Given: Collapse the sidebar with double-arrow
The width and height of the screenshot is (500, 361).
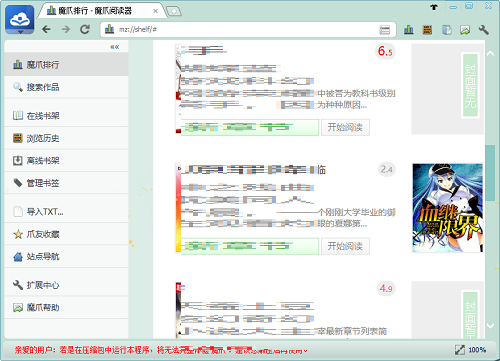Looking at the screenshot, I should 115,47.
